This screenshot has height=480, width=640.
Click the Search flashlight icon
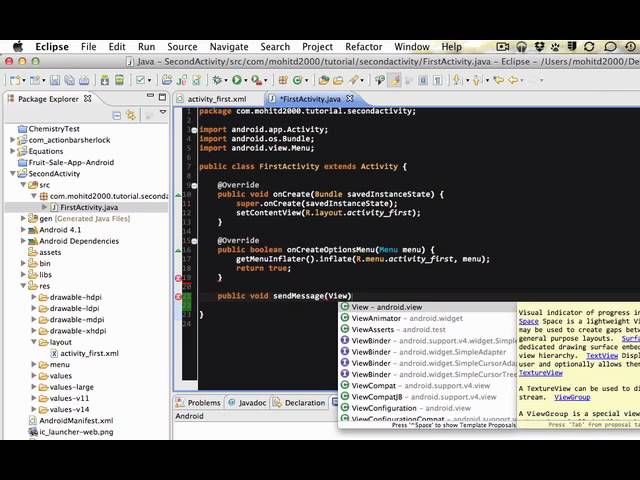(353, 80)
